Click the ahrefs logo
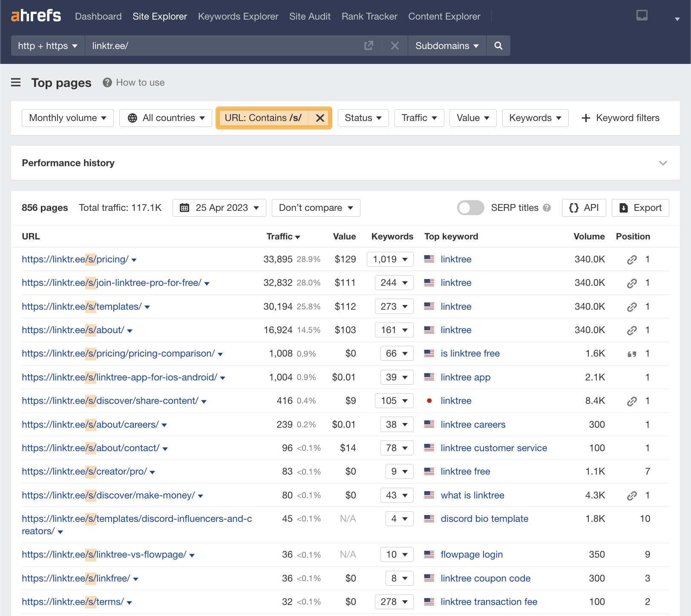Image resolution: width=691 pixels, height=616 pixels. point(36,15)
